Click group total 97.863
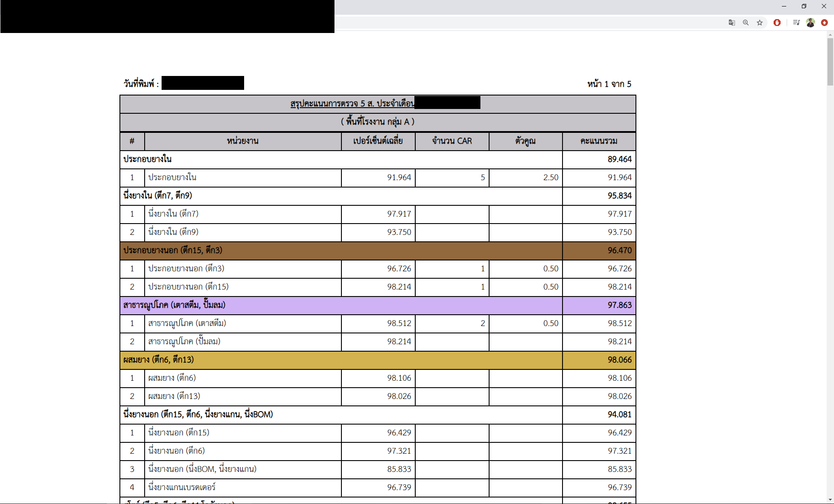834x504 pixels. 619,305
